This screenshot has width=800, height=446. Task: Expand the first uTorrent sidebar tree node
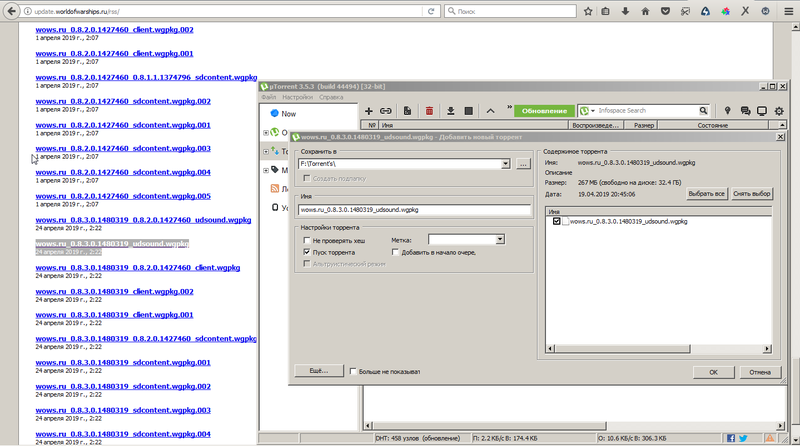(x=266, y=133)
